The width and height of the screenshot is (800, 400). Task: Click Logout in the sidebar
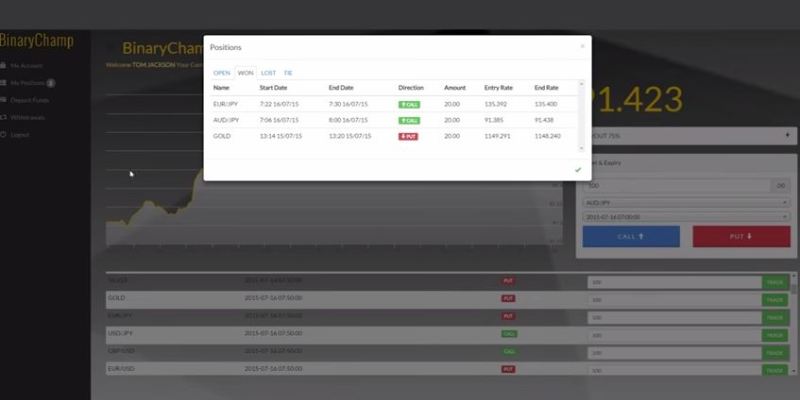(20, 135)
